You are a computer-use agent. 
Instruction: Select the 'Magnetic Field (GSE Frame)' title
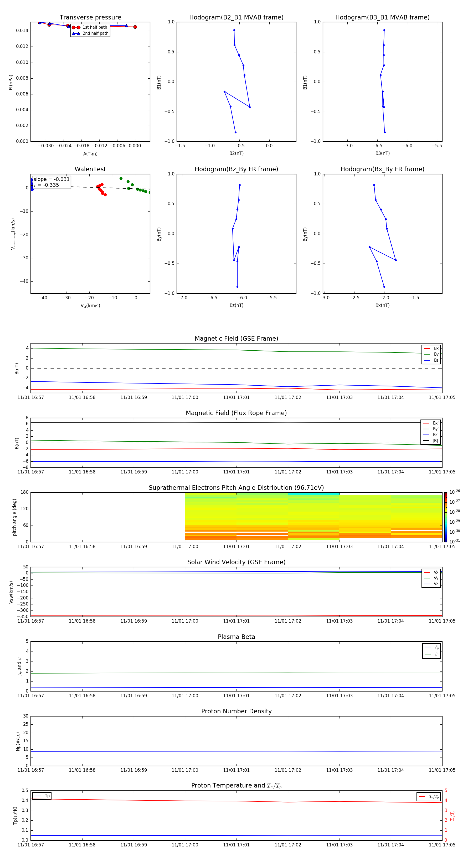[236, 339]
